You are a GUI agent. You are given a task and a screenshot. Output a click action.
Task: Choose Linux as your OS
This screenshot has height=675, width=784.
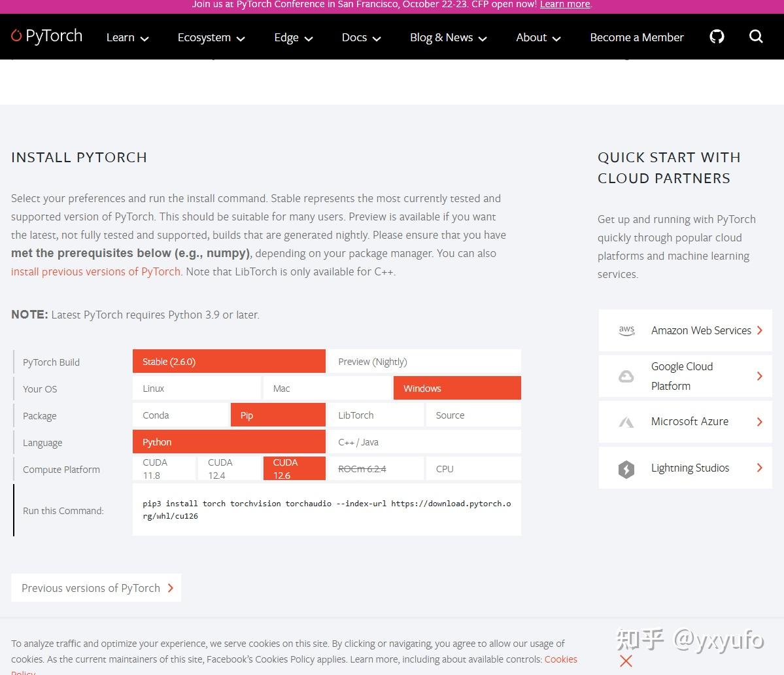pyautogui.click(x=196, y=389)
